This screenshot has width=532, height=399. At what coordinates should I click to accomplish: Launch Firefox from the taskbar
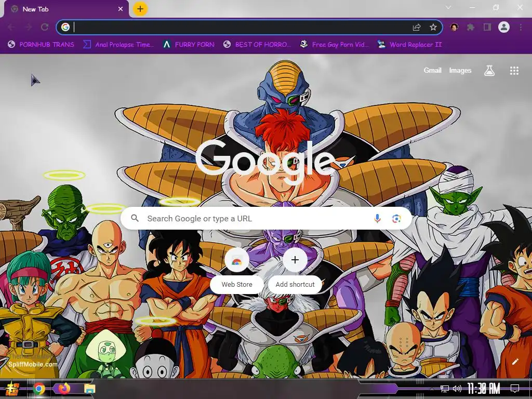click(64, 388)
